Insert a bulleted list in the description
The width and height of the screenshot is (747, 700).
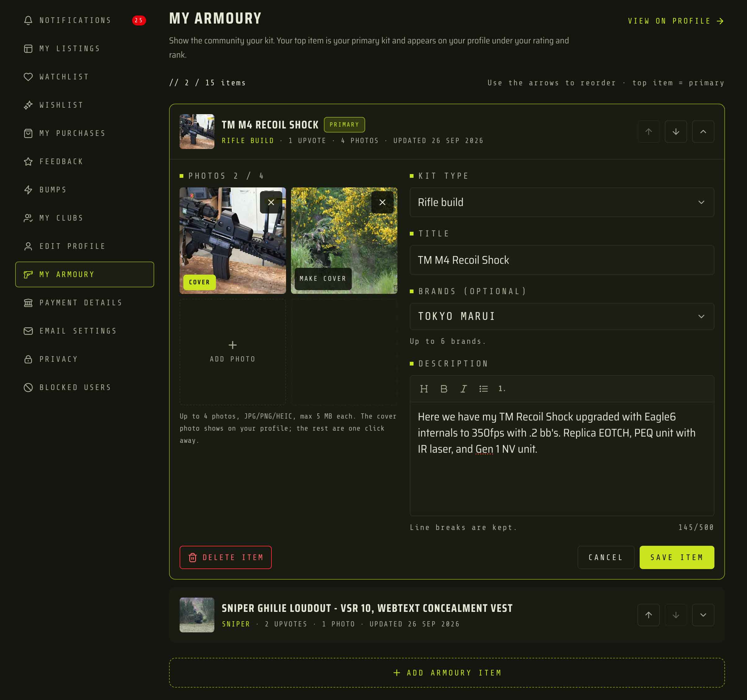tap(484, 388)
